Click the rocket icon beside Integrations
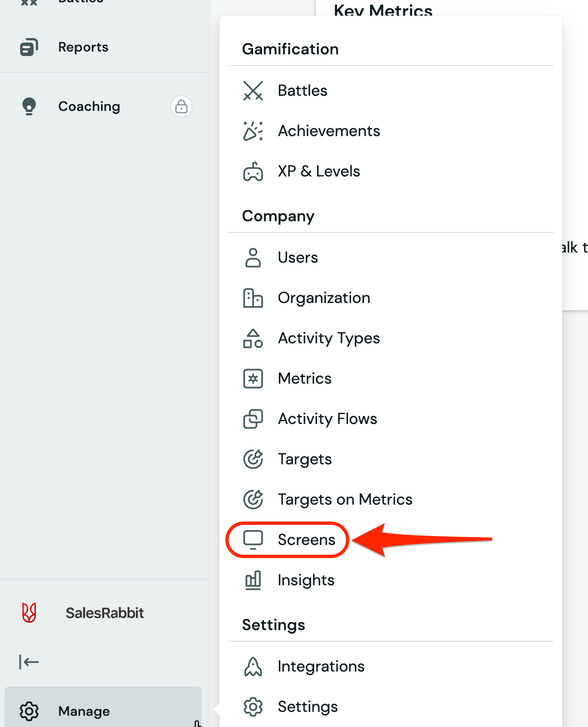The image size is (588, 727). tap(253, 667)
